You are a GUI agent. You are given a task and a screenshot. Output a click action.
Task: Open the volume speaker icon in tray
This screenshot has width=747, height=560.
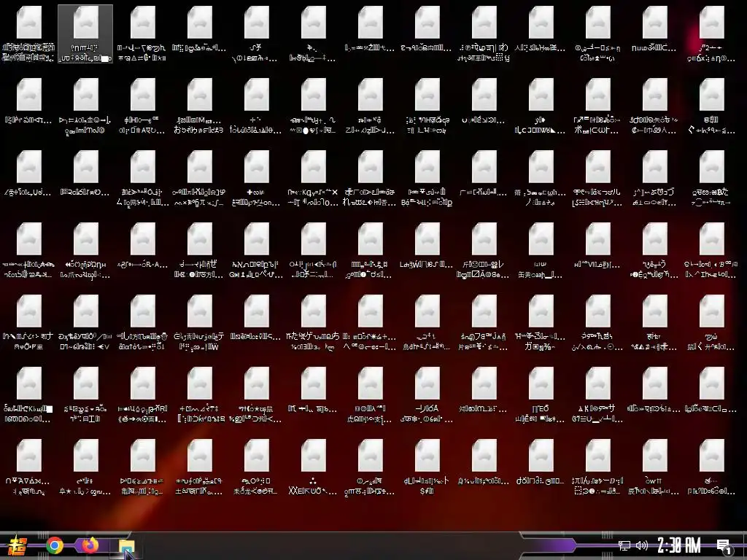pos(642,545)
